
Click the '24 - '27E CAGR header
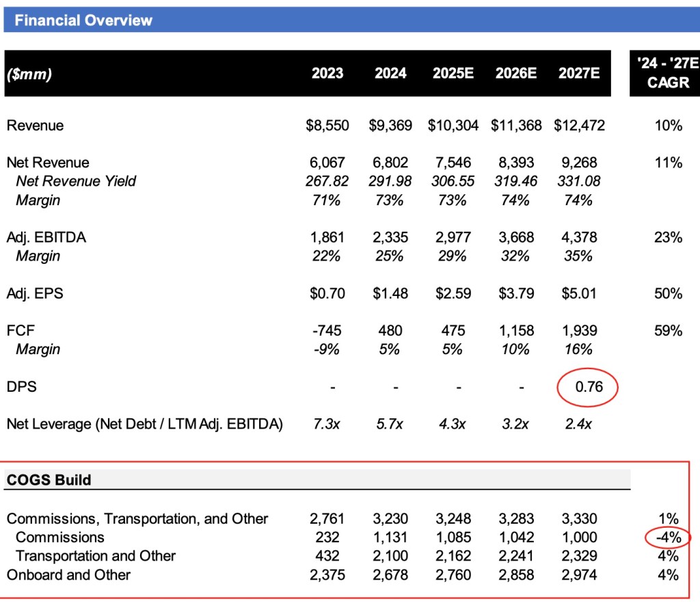tap(664, 73)
